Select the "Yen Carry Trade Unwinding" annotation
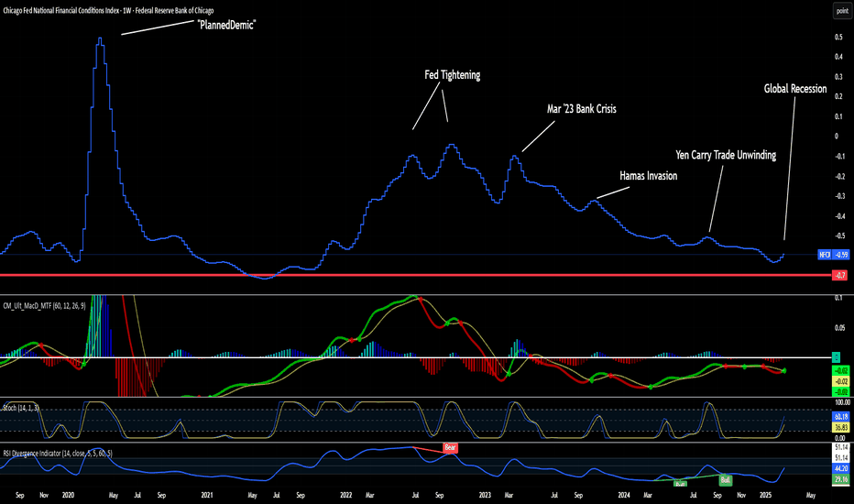The height and width of the screenshot is (504, 854). [x=726, y=155]
